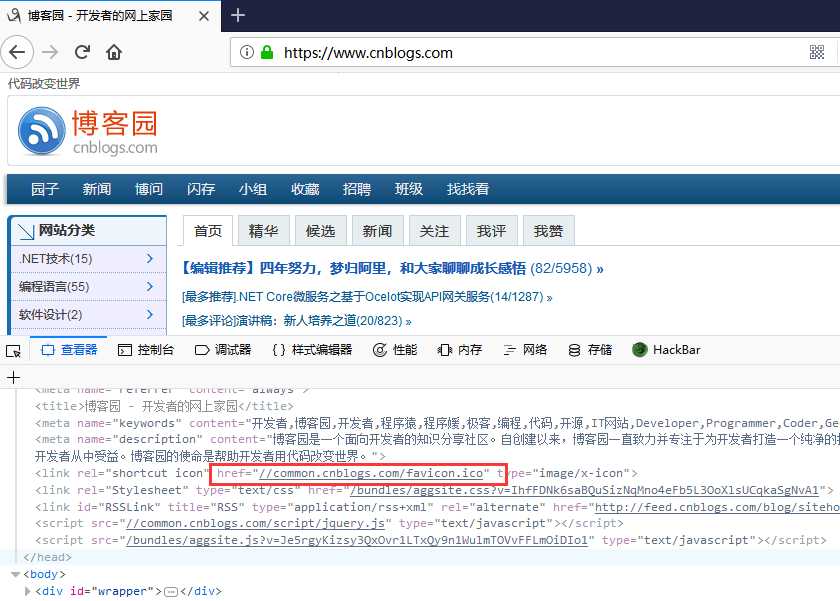Open the 存储 storage tab

coord(590,350)
